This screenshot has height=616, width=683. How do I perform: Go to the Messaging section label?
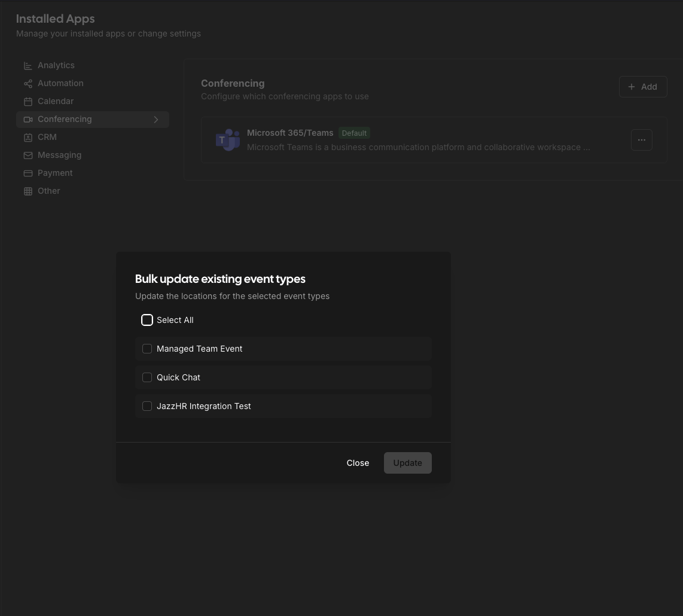tap(59, 155)
